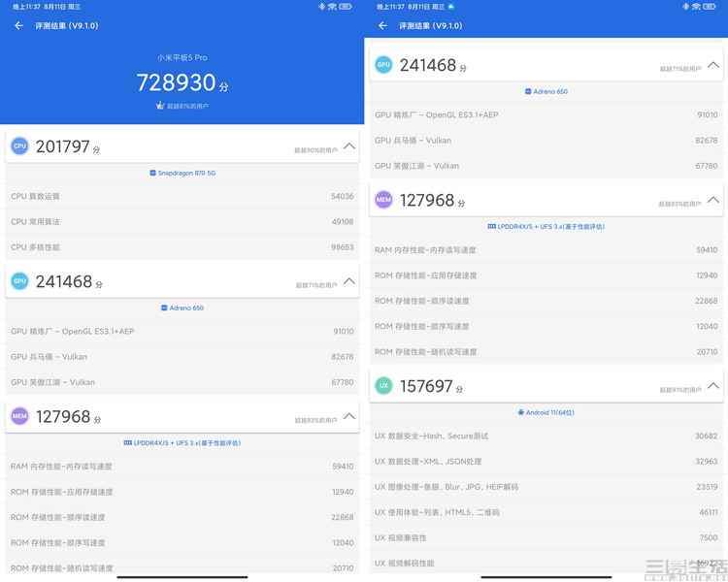The width and height of the screenshot is (728, 582).
Task: Tap the crown icon under the total score
Action: [160, 106]
